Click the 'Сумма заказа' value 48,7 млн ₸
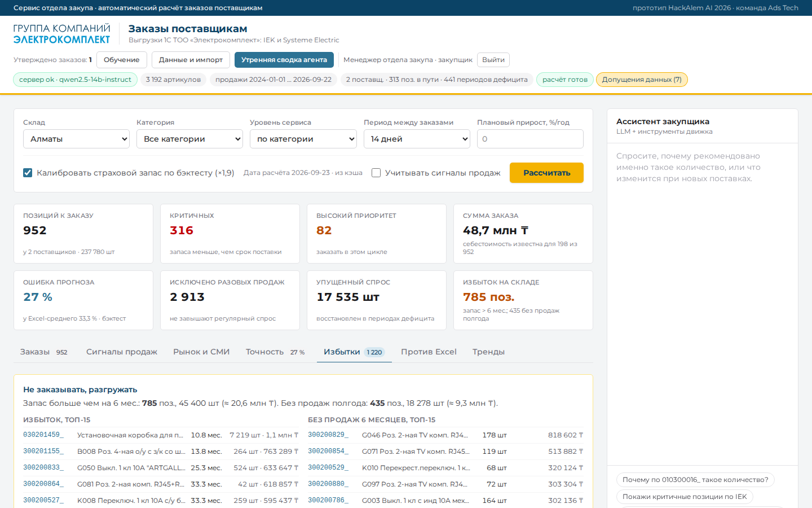Screen dimensions: 812x508 point(496,230)
